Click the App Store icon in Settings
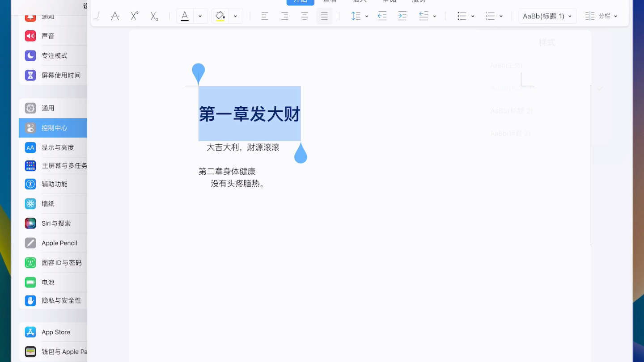 30,332
